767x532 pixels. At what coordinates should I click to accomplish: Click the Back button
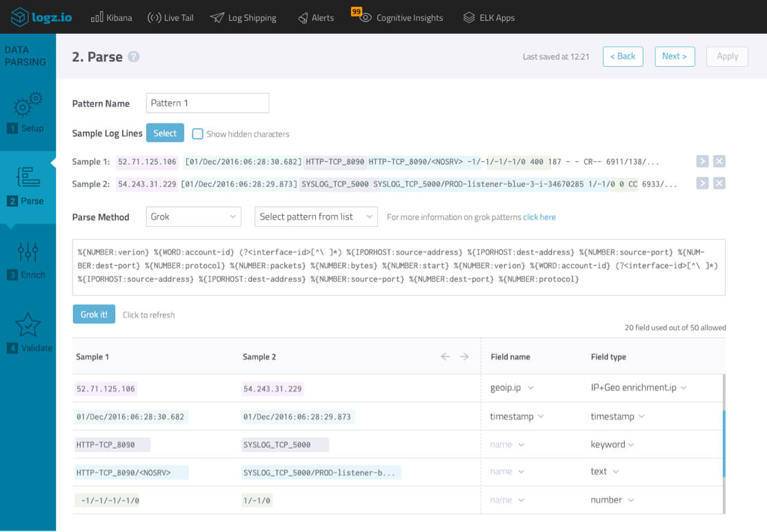pyautogui.click(x=623, y=57)
